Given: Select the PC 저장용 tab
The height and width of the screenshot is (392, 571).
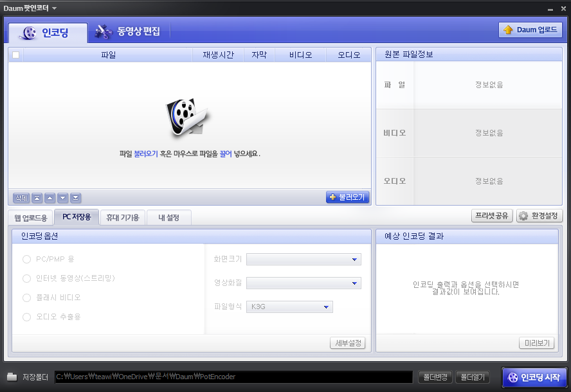Looking at the screenshot, I should click(x=77, y=217).
